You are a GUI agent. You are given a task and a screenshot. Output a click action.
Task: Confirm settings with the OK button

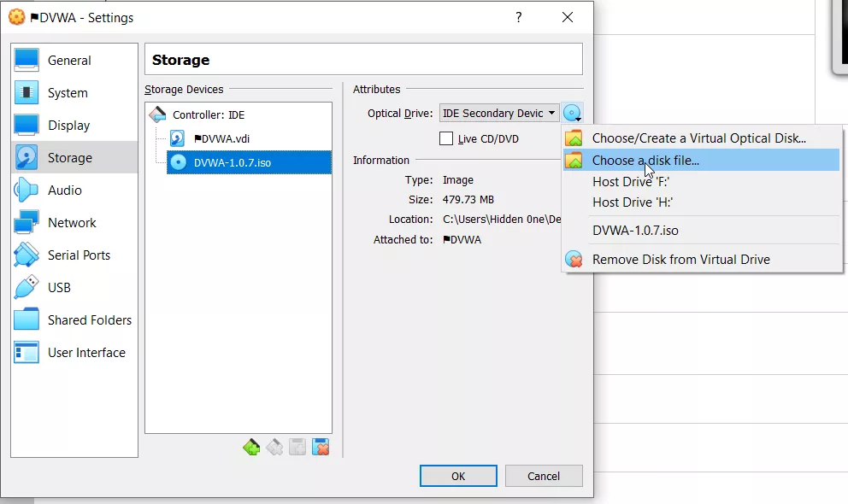tap(458, 476)
